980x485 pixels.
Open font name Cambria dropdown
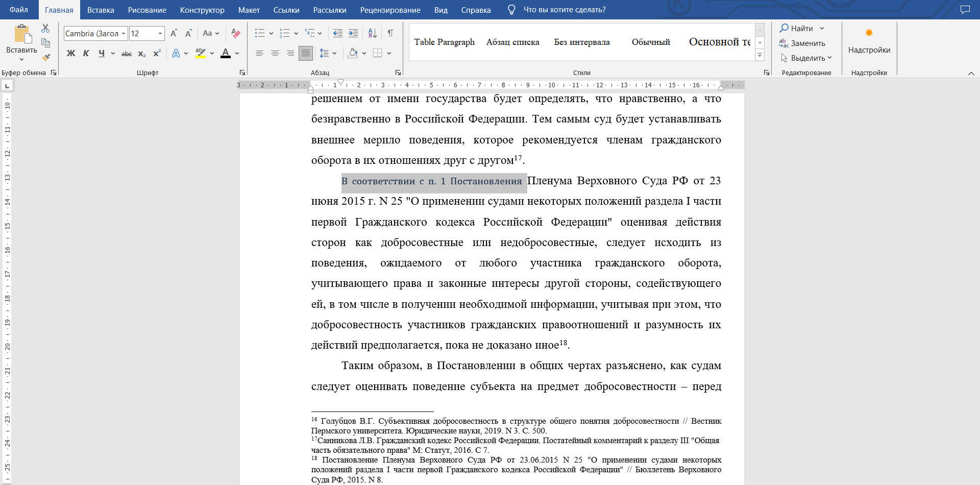[x=124, y=33]
